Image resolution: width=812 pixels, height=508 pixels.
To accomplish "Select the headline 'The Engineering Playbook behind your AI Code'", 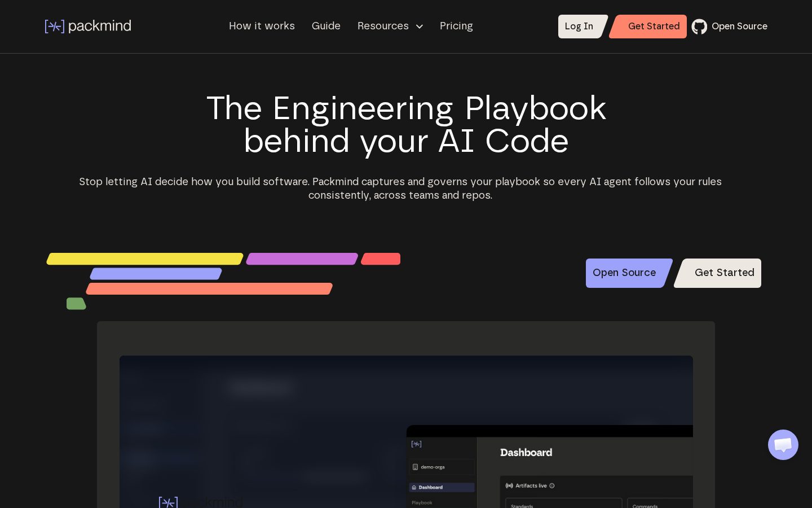I will (406, 124).
